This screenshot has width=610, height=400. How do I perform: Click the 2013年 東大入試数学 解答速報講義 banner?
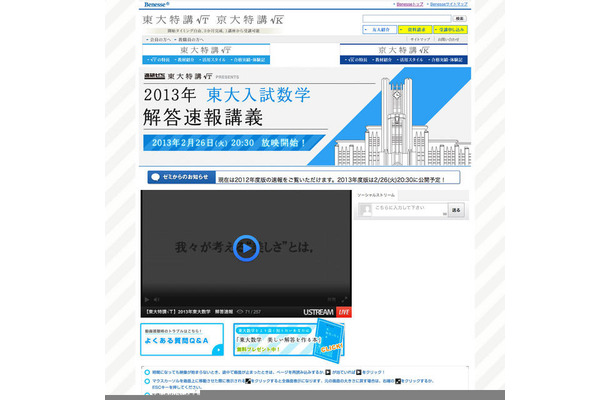305,116
